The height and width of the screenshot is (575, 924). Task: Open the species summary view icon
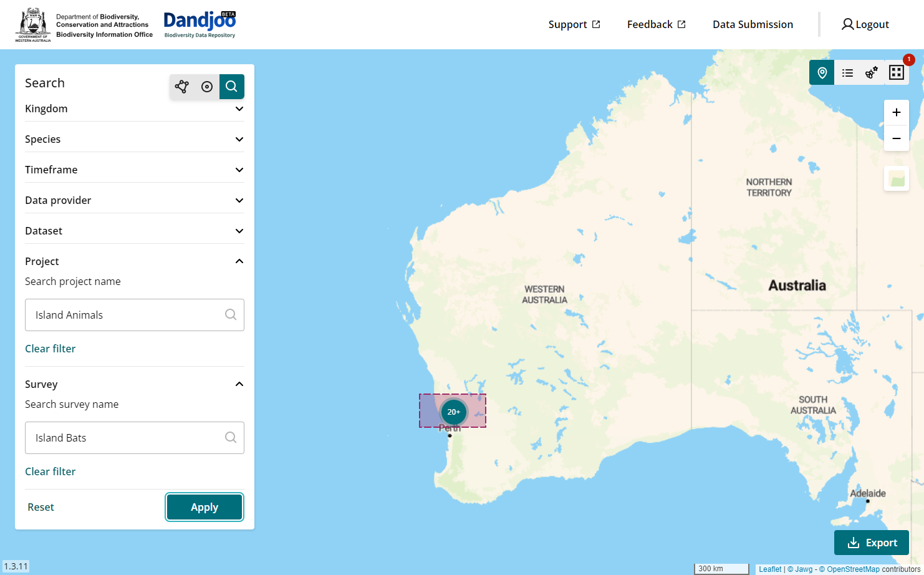click(872, 73)
